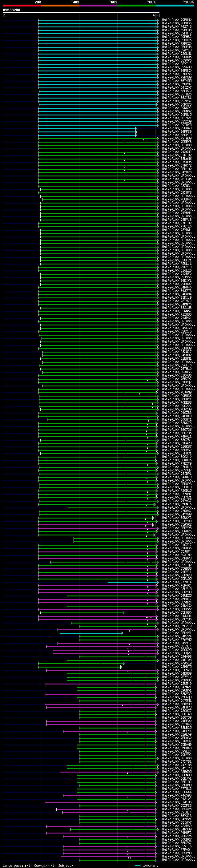Image resolution: width=197 pixels, height=868 pixels.
Task: Click the UniRef100_A7EXF9 label
Action: click(x=177, y=463)
